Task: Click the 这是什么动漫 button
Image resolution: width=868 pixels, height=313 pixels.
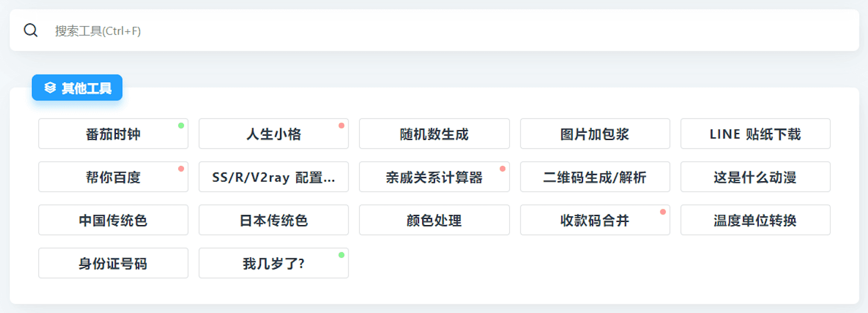Action: point(755,177)
